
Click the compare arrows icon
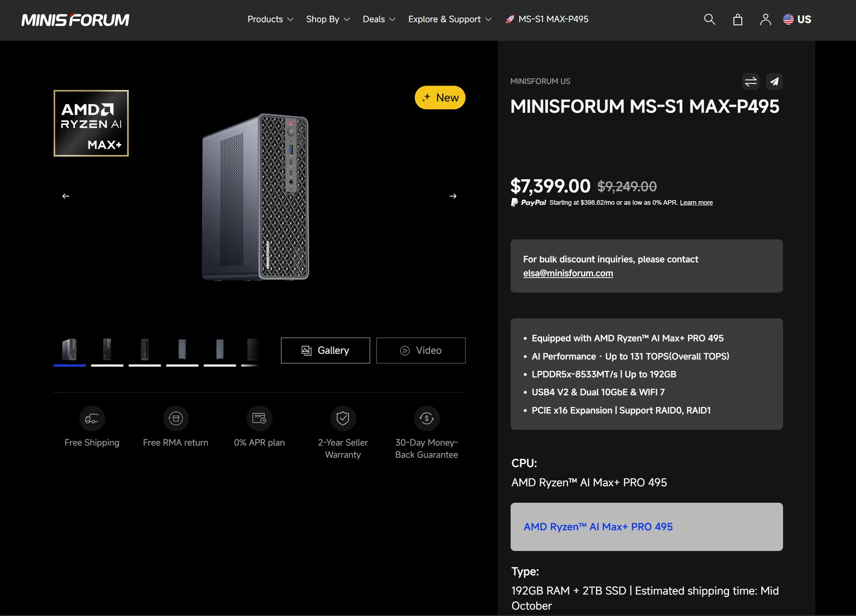pos(751,81)
